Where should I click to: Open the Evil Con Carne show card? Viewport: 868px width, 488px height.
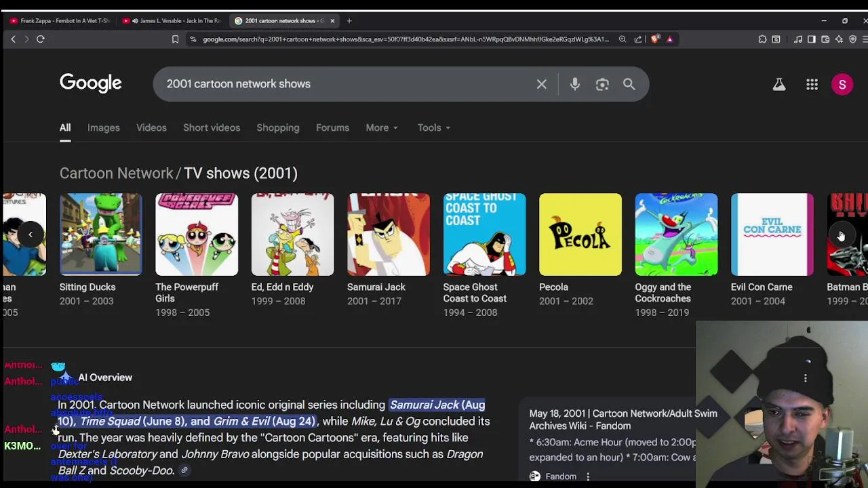click(772, 250)
